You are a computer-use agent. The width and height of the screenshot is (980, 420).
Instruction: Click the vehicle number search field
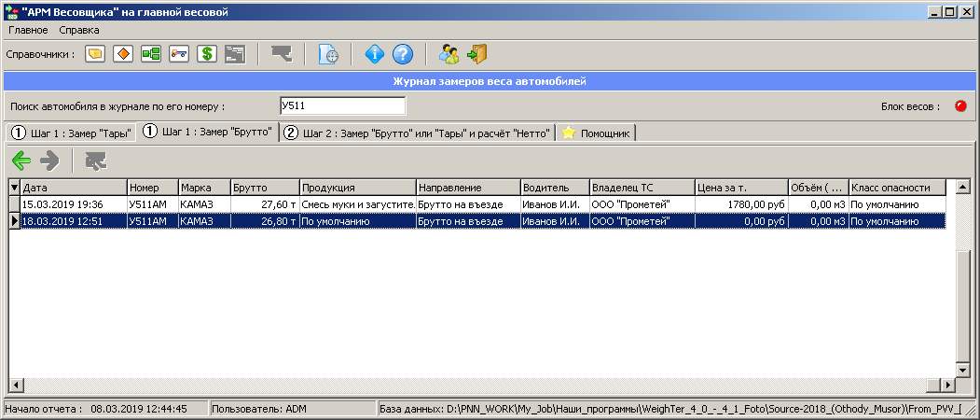pos(341,106)
